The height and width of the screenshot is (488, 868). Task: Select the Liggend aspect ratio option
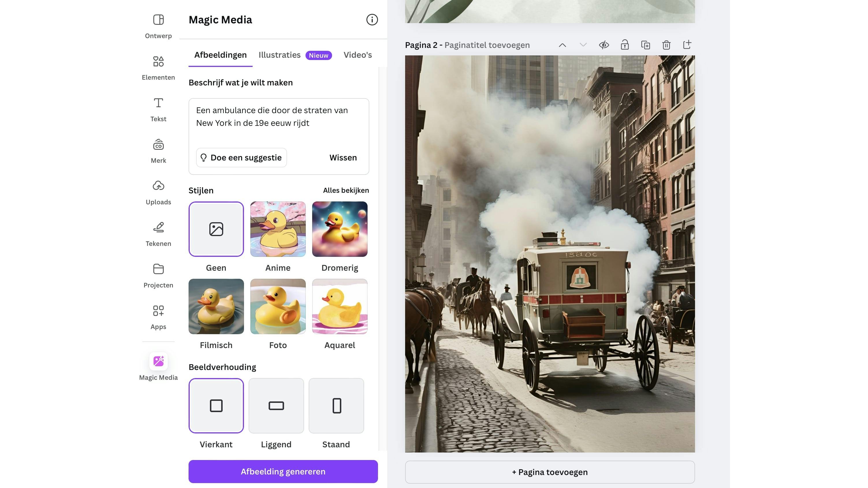point(276,405)
